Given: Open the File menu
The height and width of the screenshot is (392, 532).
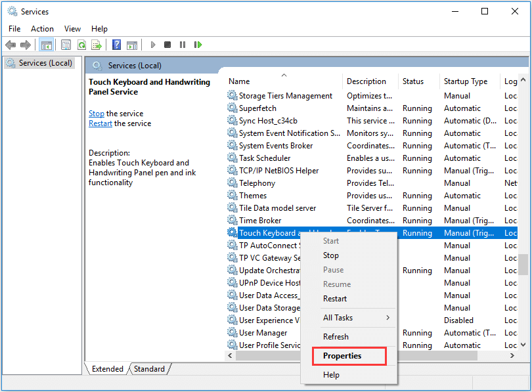Looking at the screenshot, I should (x=14, y=29).
